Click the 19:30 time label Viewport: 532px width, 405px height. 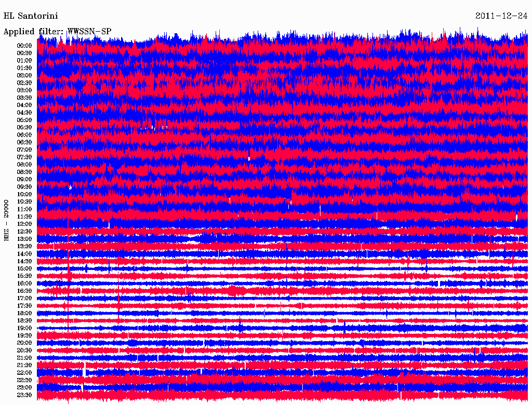pos(24,335)
